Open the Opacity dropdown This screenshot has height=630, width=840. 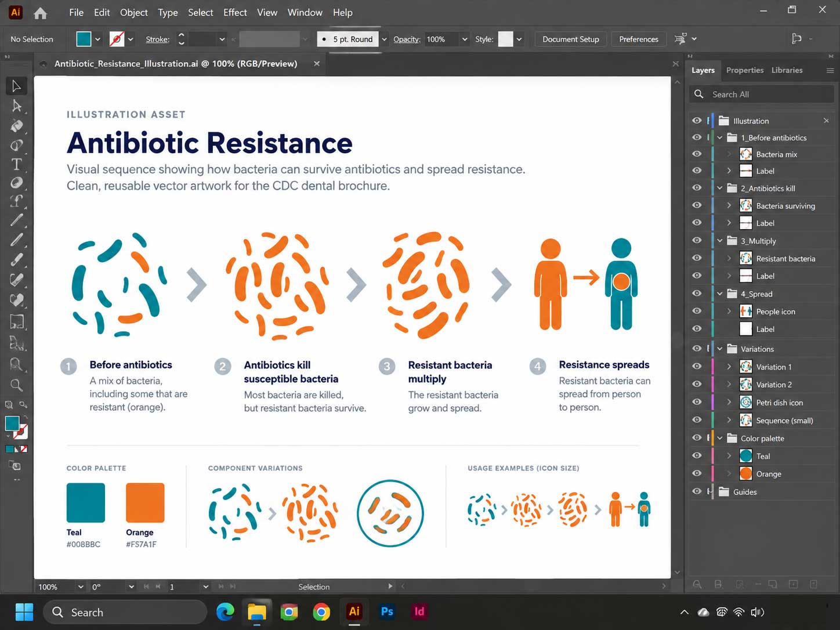point(464,39)
